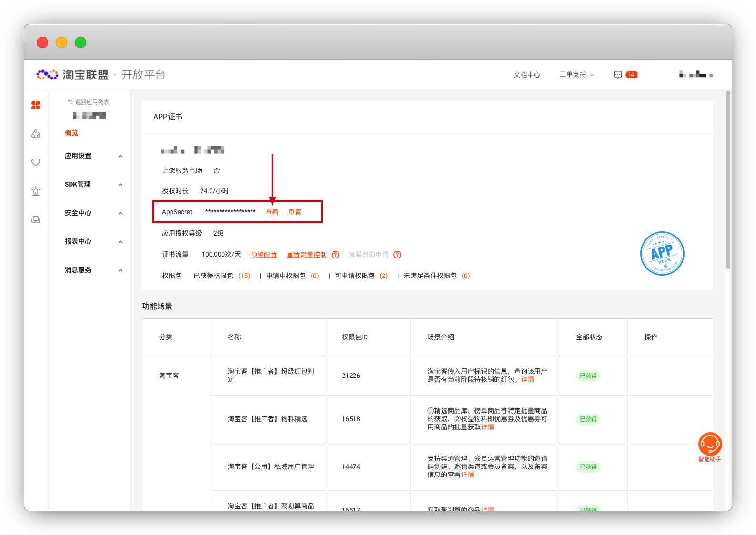Screen dimensions: 756x535
Task: Click 淘宝客【公用】私域用户管理 name cell
Action: (271, 466)
